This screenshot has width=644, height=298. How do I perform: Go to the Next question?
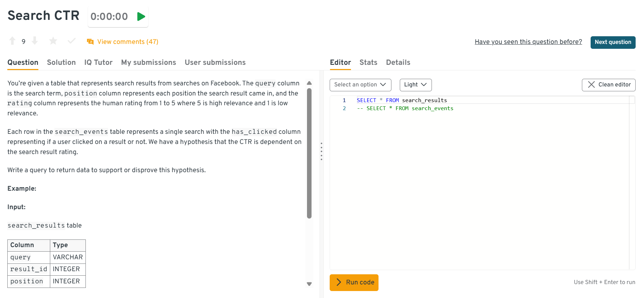(x=613, y=42)
